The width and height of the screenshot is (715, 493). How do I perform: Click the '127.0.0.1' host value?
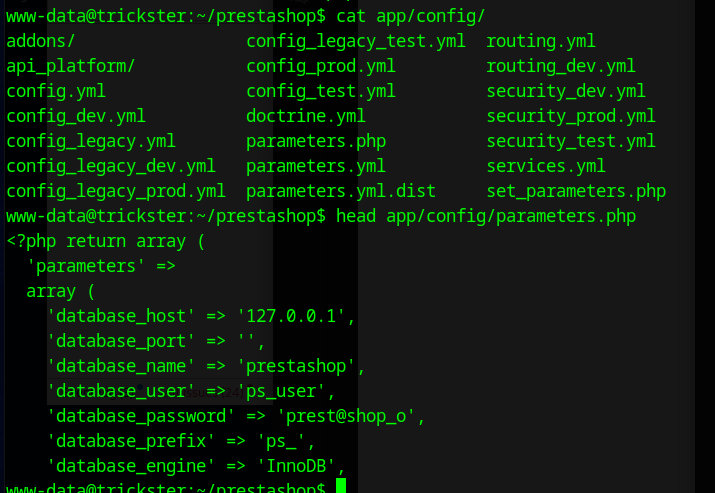pyautogui.click(x=296, y=316)
